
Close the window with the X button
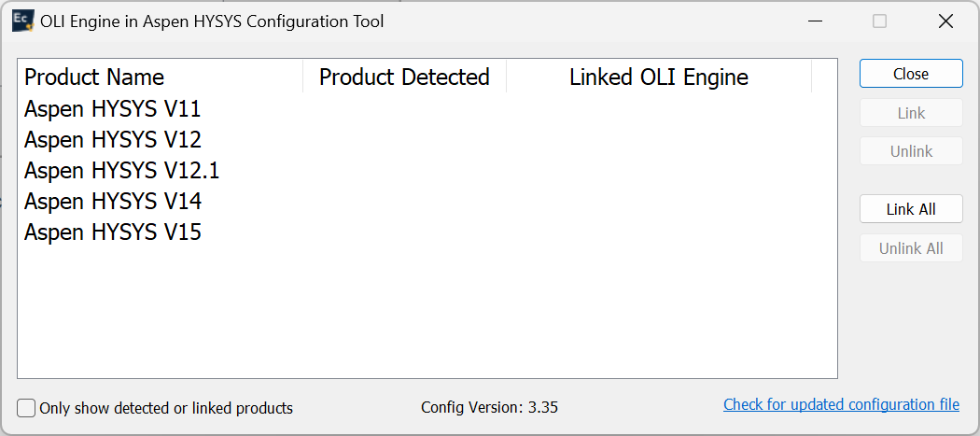[945, 21]
